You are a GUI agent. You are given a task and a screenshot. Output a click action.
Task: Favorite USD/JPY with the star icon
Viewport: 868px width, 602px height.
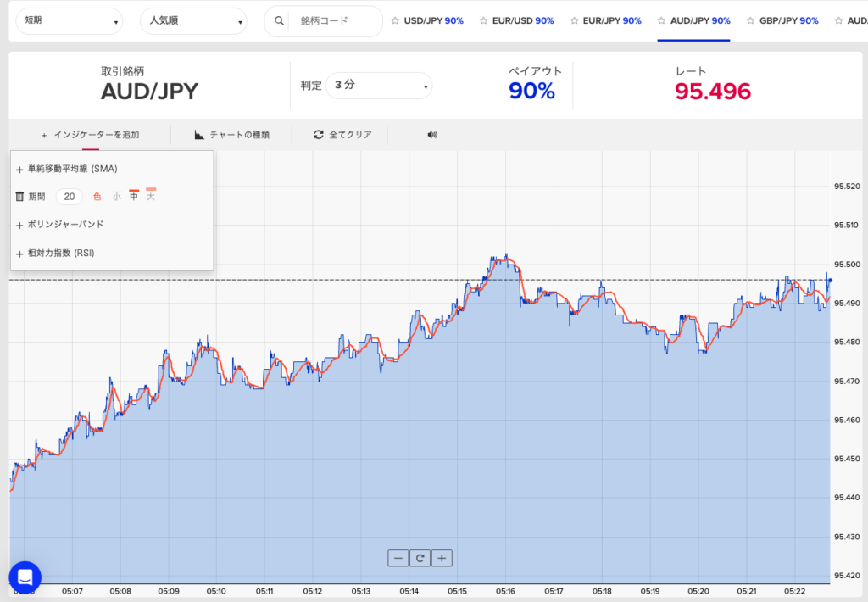[395, 20]
